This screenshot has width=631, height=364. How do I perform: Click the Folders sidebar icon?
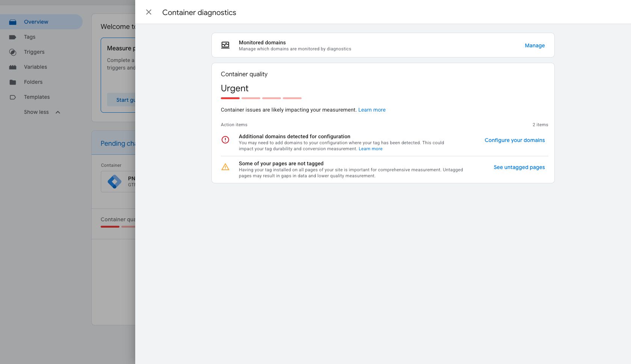pyautogui.click(x=13, y=82)
